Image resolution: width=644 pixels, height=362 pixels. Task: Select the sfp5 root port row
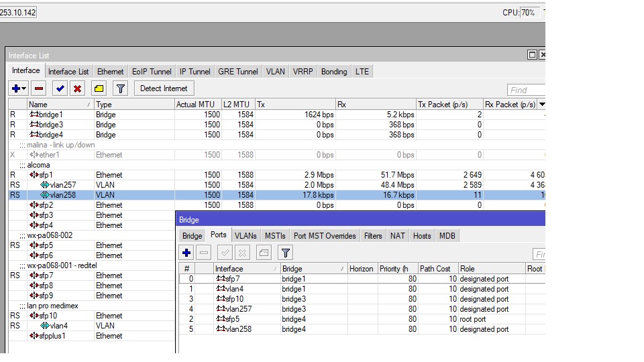coord(362,319)
